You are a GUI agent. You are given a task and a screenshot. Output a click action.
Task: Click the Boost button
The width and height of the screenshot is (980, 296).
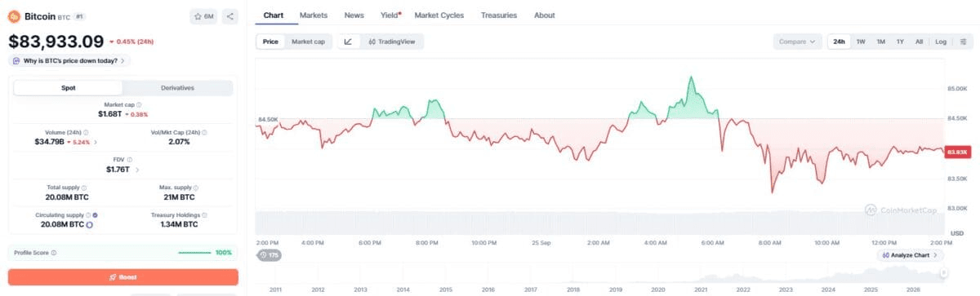click(x=123, y=277)
